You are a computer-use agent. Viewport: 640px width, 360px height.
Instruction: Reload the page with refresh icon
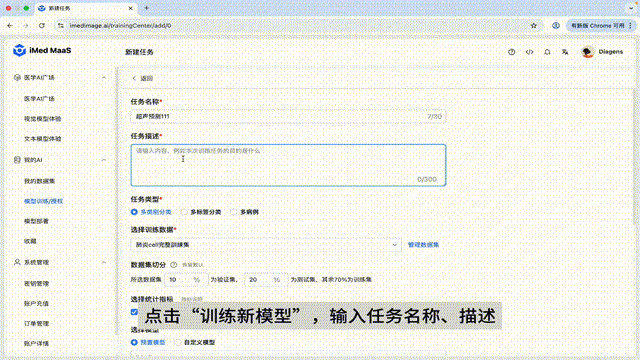tap(42, 25)
